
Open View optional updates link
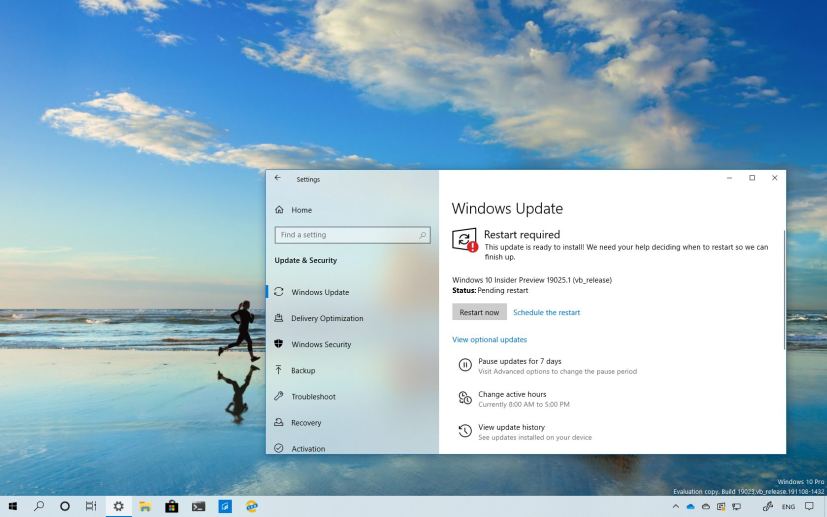[x=489, y=340]
